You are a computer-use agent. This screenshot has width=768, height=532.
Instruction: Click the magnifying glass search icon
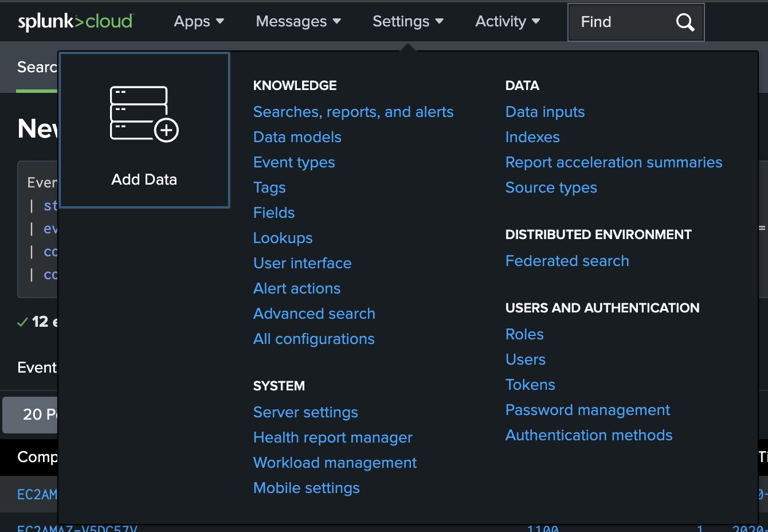click(x=685, y=22)
